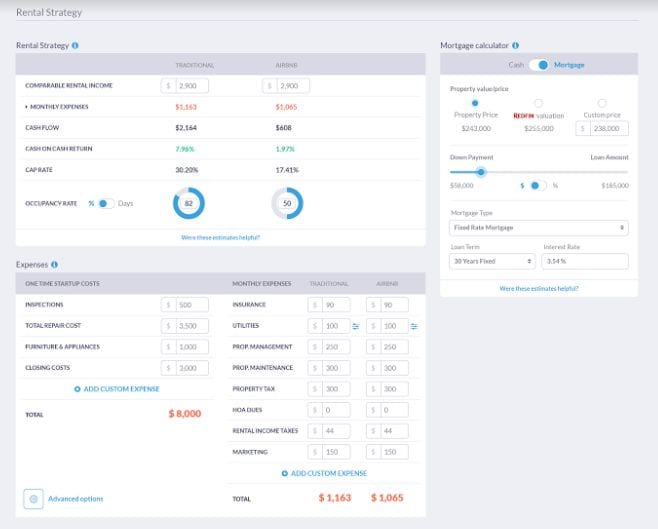Viewport: 658px width, 529px height.
Task: Click Airbnb utilities breakdown icon
Action: pyautogui.click(x=415, y=326)
